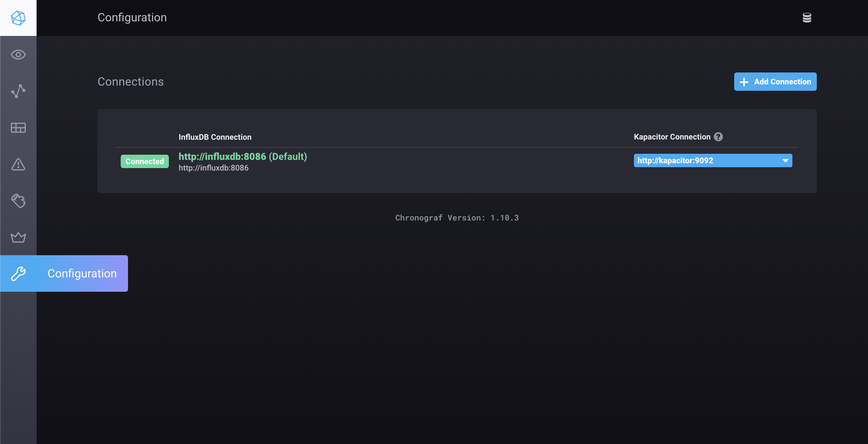868x444 pixels.
Task: Open Admin via the crown icon
Action: click(x=18, y=237)
